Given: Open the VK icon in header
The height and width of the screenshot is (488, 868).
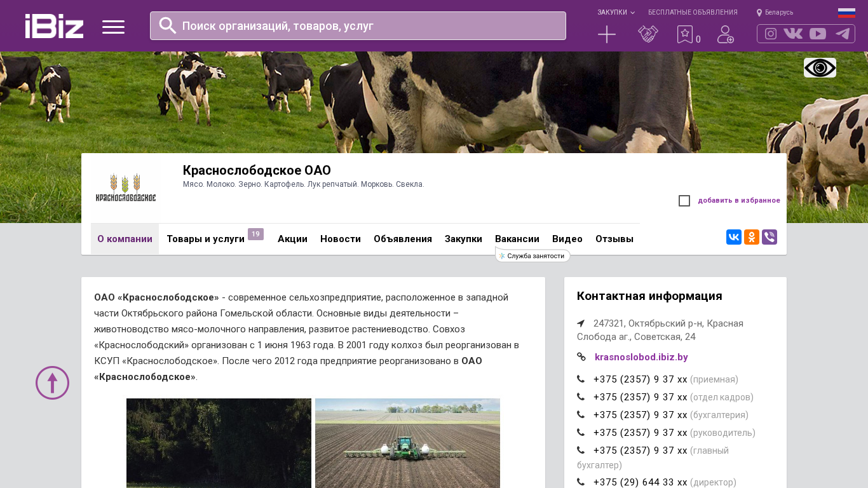Looking at the screenshot, I should (793, 34).
